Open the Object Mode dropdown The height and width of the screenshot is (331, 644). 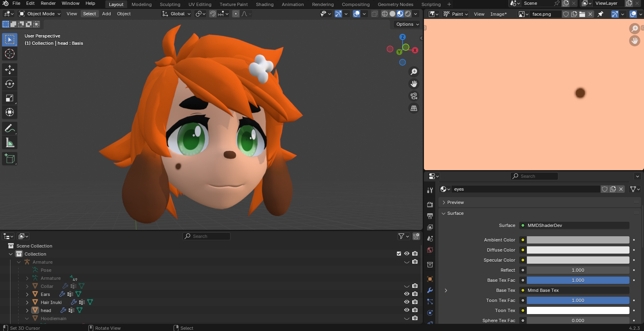coord(40,14)
